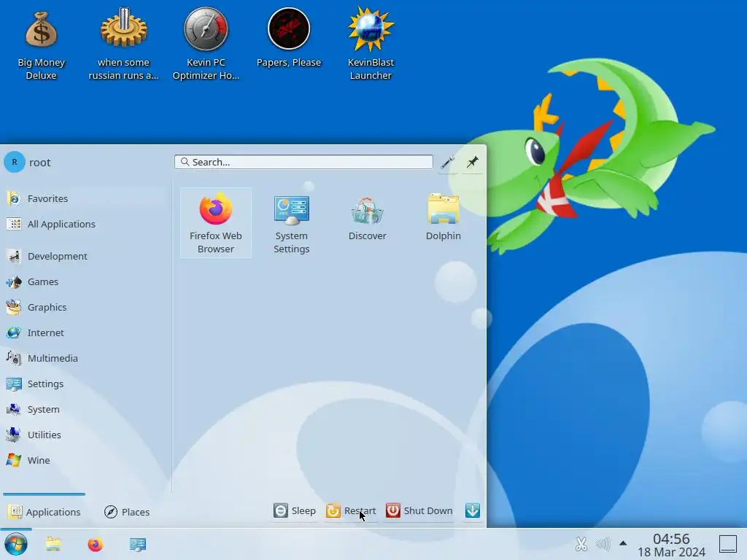The image size is (747, 560).
Task: Open the Development category
Action: point(84,256)
